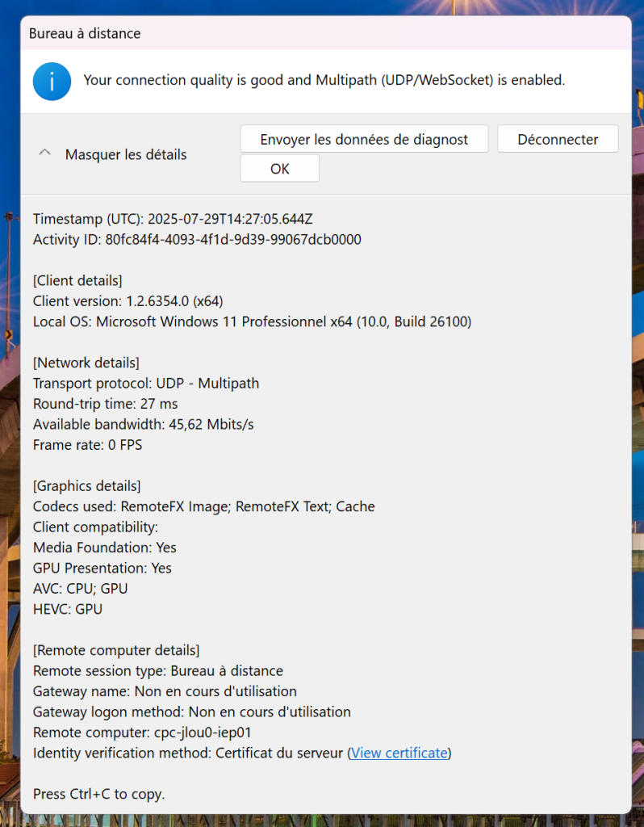Click the "Bureau à distance" title text
The width and height of the screenshot is (644, 827).
(85, 33)
